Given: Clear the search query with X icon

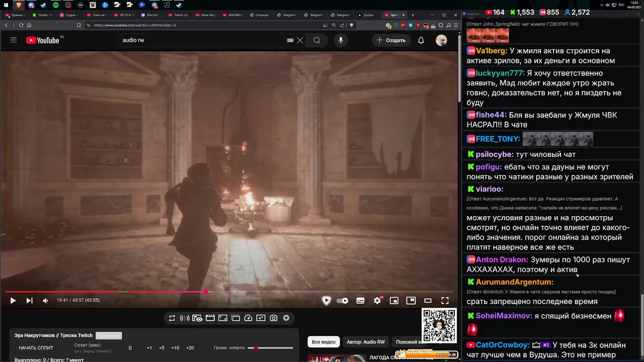Looking at the screenshot, I should click(x=300, y=40).
